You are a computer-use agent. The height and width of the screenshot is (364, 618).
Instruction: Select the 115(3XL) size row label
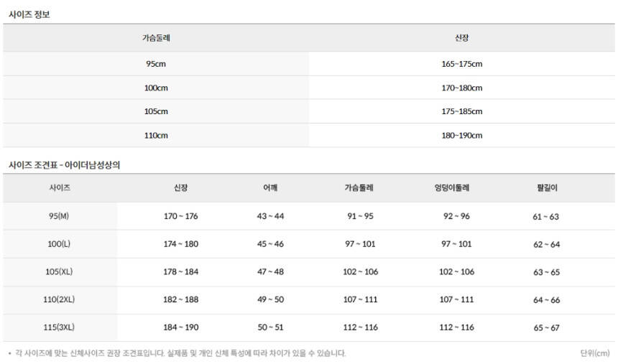59,327
